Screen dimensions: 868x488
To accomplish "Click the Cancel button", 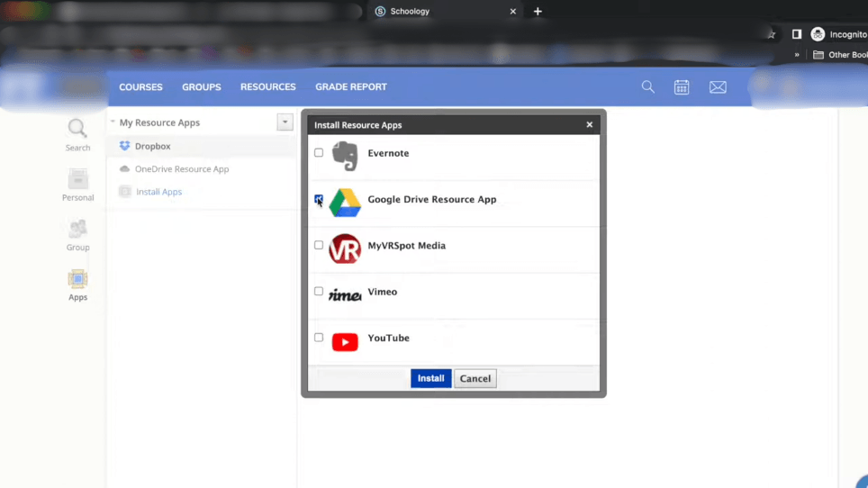I will coord(475,378).
